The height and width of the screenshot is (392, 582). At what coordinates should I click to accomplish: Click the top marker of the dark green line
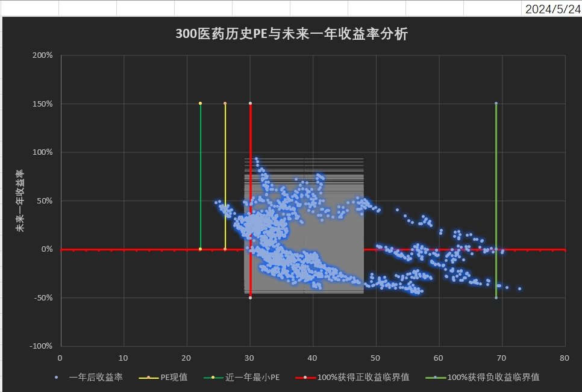(201, 104)
